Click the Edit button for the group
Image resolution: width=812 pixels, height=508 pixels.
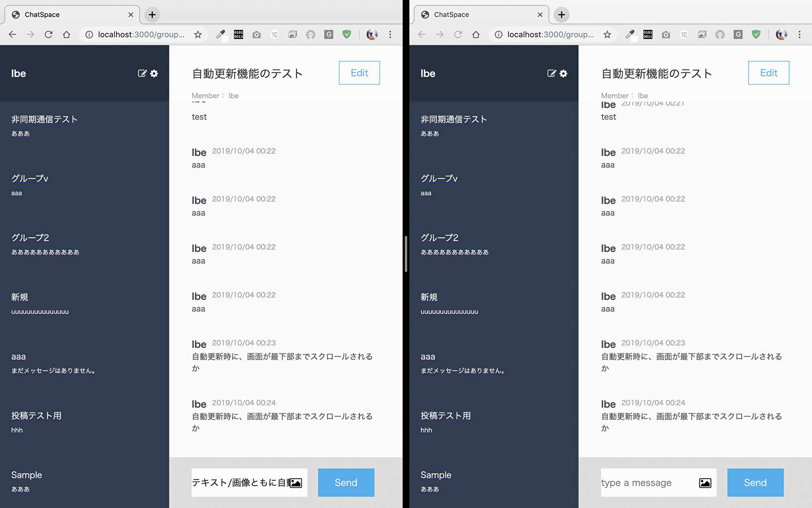359,73
